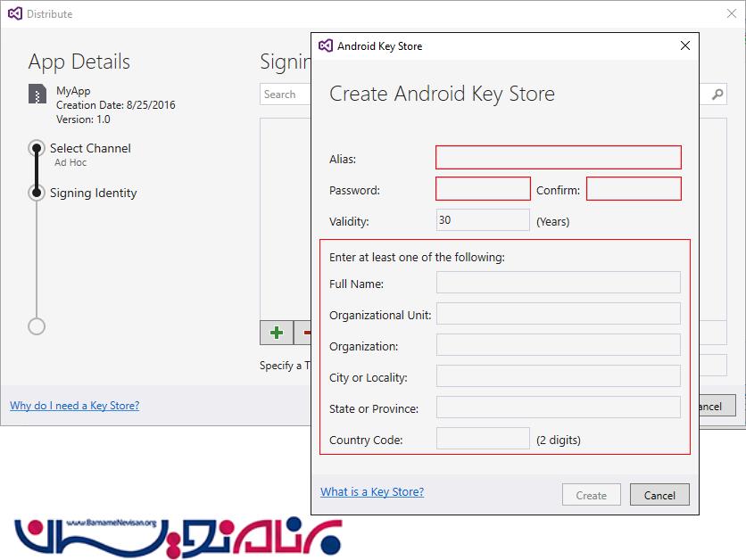Click the City or Locality field
Image resolution: width=746 pixels, height=560 pixels.
tap(558, 376)
